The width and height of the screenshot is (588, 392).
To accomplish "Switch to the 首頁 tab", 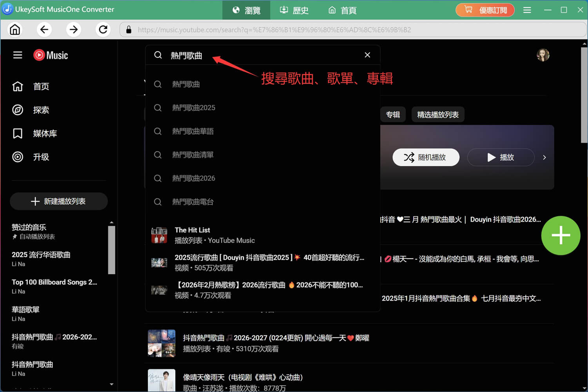I will 341,10.
